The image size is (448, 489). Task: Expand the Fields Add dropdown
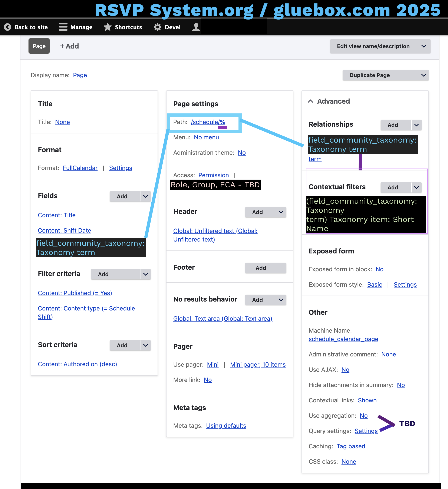[145, 196]
